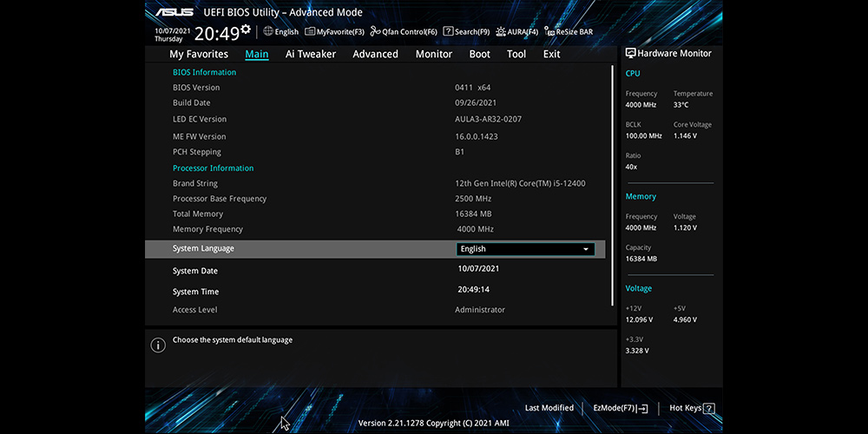Click the Hot Keys question mark icon
The height and width of the screenshot is (434, 868).
click(x=708, y=408)
